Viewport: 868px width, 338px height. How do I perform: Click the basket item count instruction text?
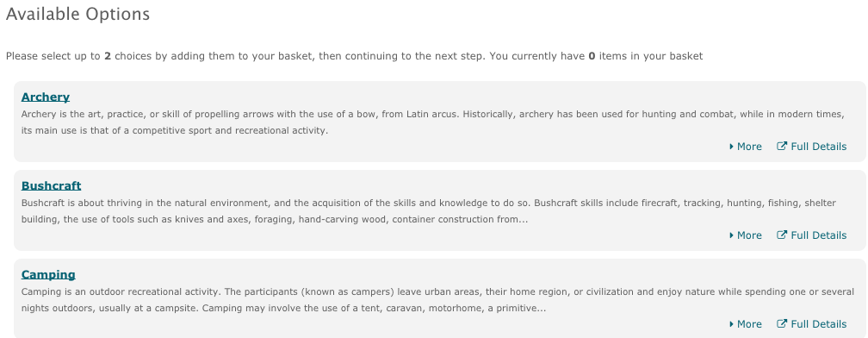coord(354,56)
